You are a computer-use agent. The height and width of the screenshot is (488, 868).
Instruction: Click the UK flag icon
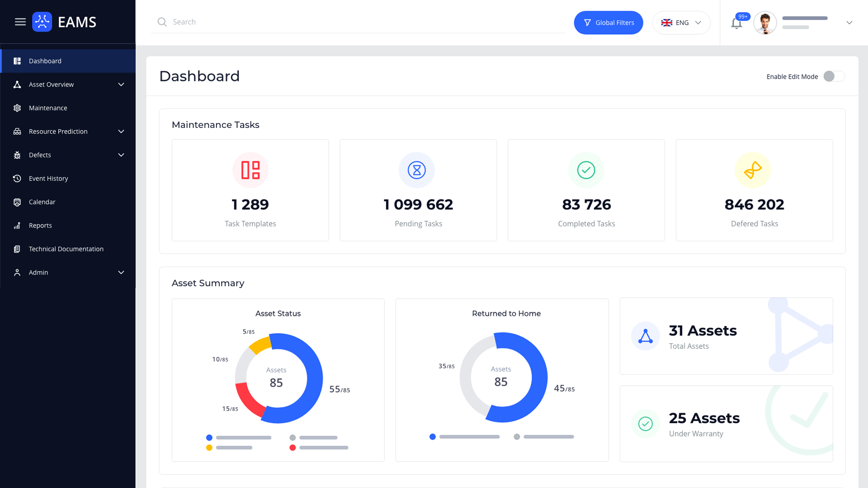pyautogui.click(x=667, y=23)
